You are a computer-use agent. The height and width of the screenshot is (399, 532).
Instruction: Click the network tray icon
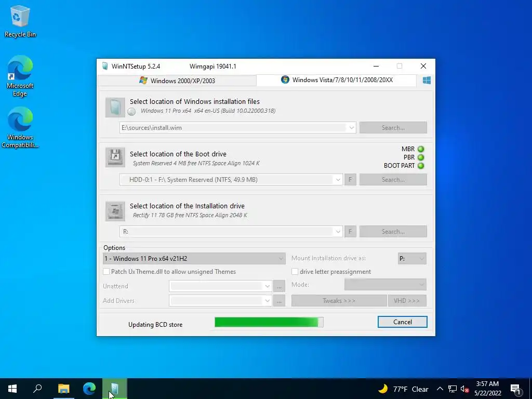coord(453,389)
